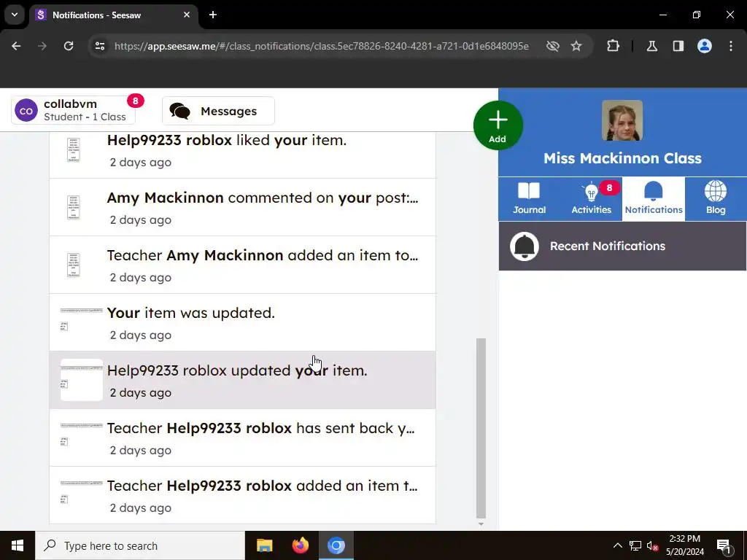This screenshot has width=747, height=560.
Task: Open the Activities tab
Action: (591, 198)
